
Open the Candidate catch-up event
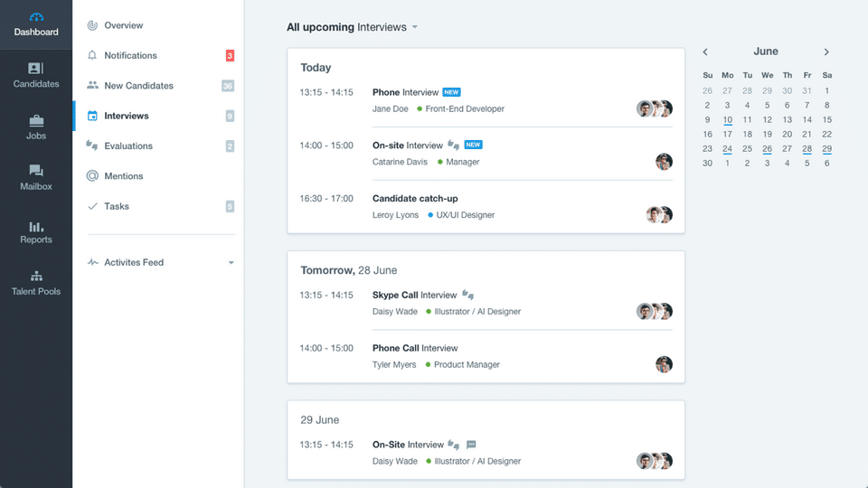click(415, 199)
